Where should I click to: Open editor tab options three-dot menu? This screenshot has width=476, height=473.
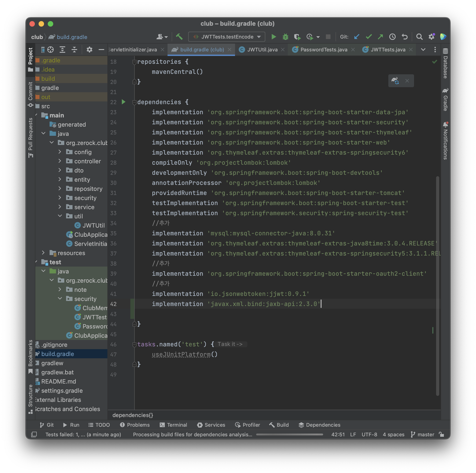coord(435,50)
